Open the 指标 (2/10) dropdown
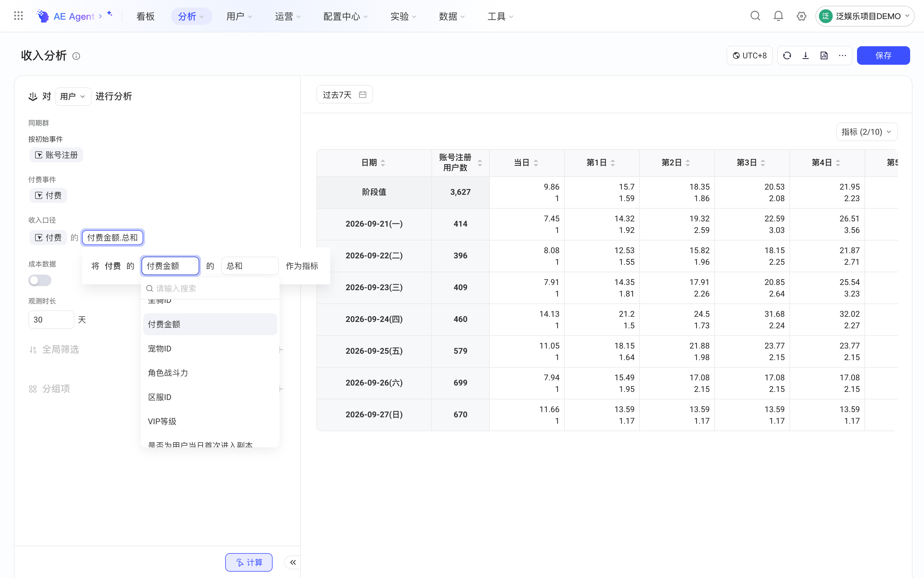Image resolution: width=924 pixels, height=578 pixels. [866, 132]
